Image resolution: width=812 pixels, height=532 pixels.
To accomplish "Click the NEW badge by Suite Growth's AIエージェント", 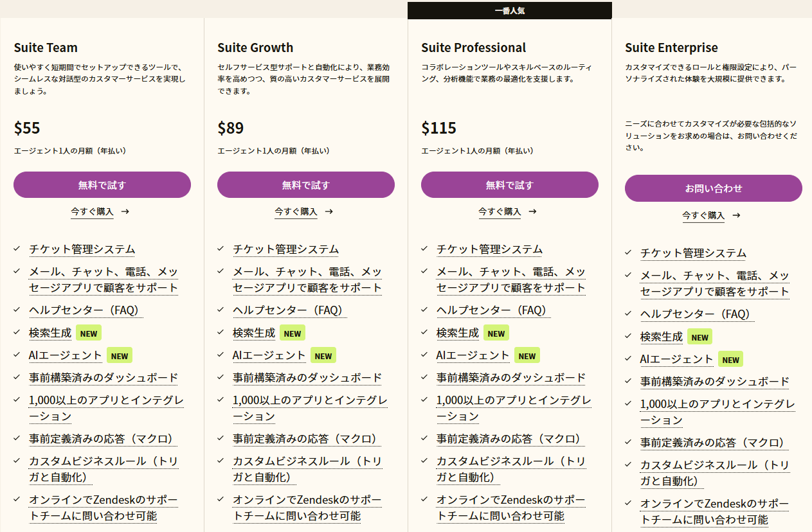I will click(323, 355).
